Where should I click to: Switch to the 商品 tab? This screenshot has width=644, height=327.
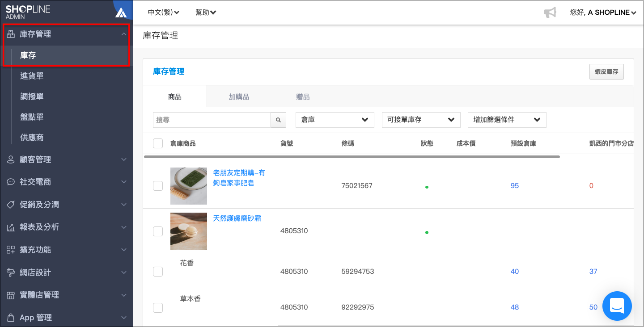(x=175, y=96)
